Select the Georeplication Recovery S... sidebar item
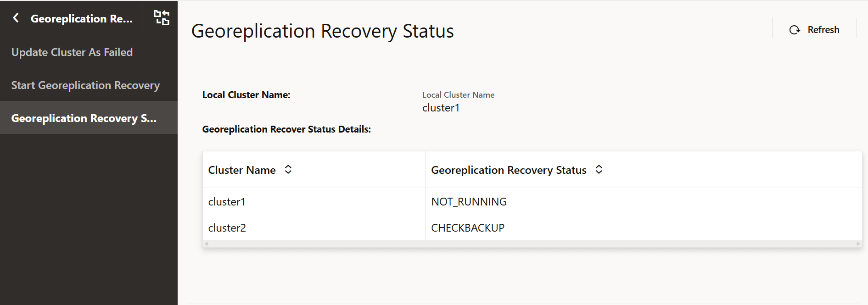 84,118
